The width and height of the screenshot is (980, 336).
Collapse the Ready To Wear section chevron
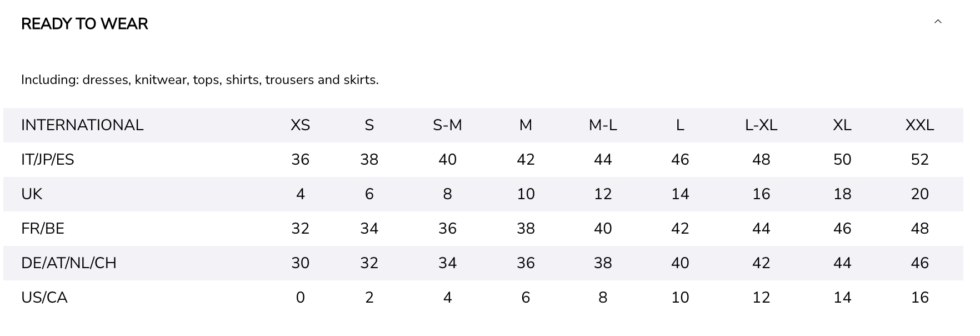tap(938, 22)
